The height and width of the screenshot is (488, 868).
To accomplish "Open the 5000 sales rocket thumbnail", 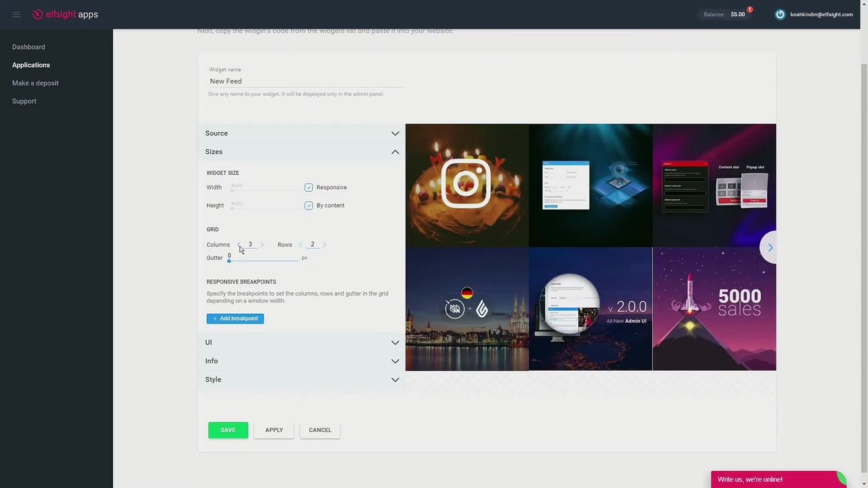I will pos(715,309).
